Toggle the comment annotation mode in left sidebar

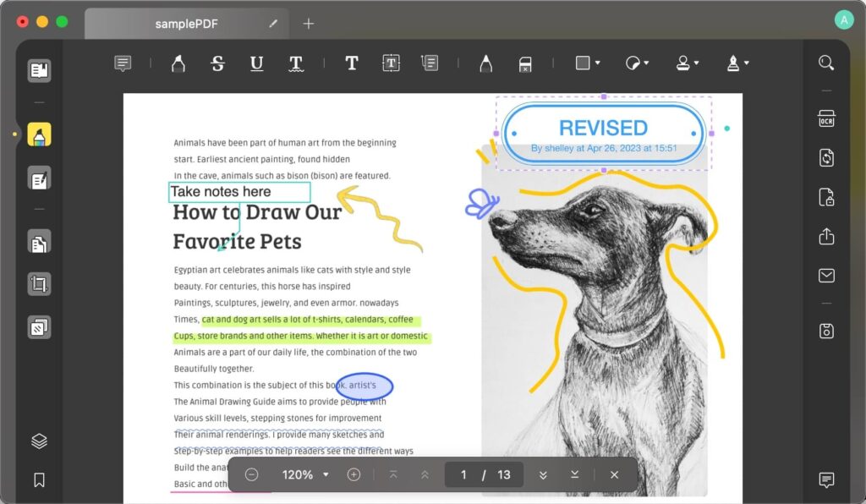(39, 134)
